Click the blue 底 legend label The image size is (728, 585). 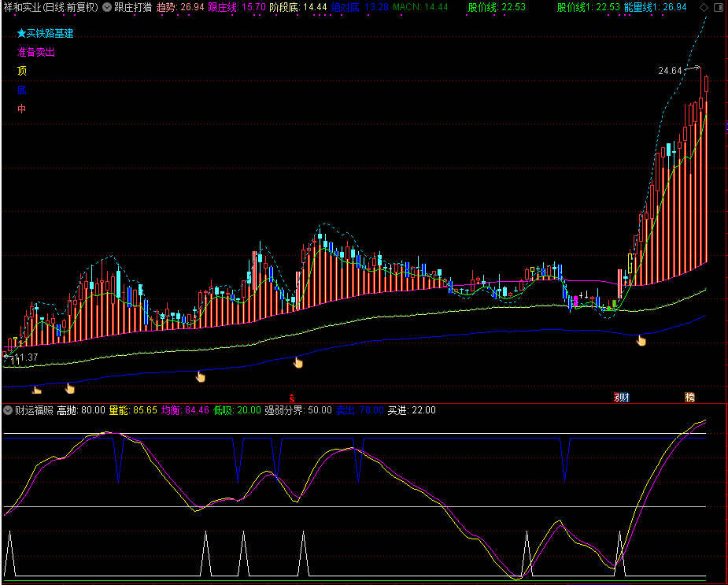click(22, 90)
